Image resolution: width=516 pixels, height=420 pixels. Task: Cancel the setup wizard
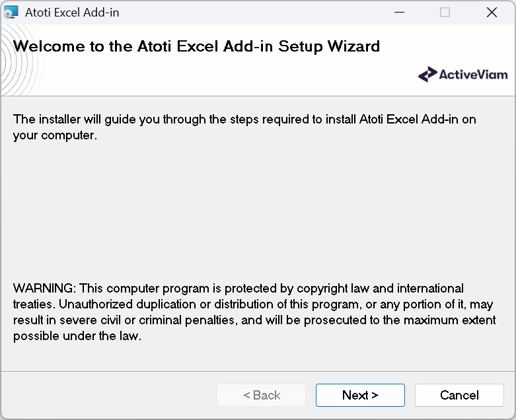[459, 395]
